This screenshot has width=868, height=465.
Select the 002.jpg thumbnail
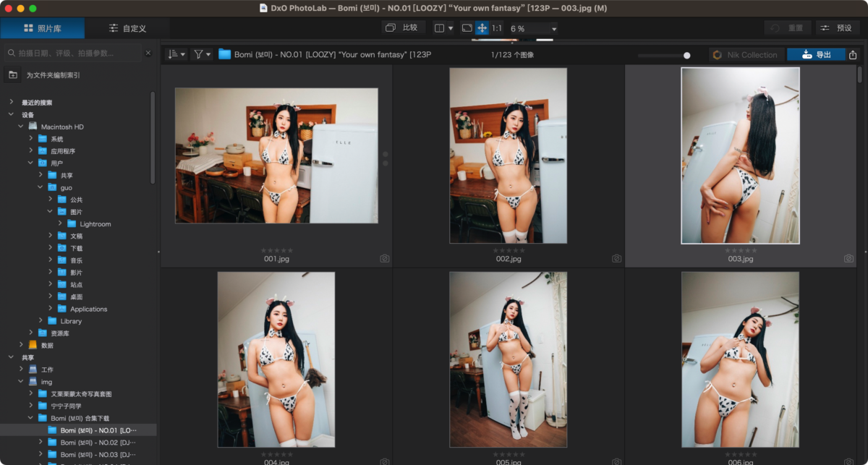508,155
